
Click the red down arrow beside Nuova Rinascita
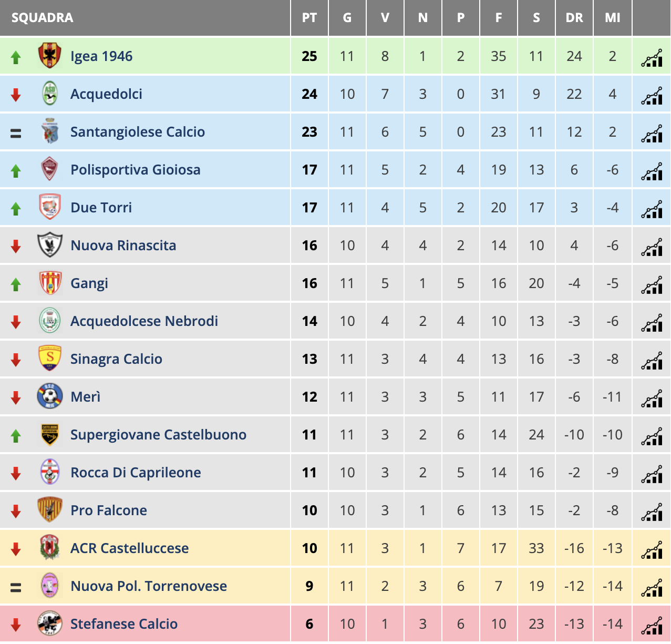point(16,246)
